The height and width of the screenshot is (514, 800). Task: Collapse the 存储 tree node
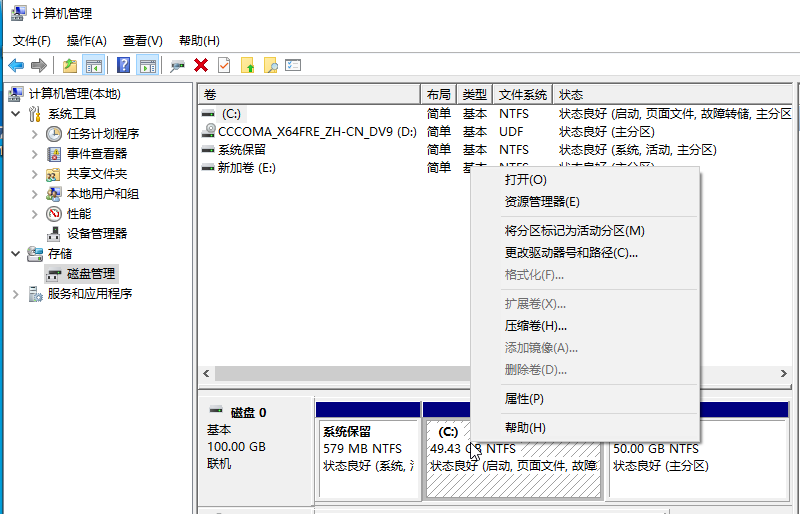coord(16,254)
